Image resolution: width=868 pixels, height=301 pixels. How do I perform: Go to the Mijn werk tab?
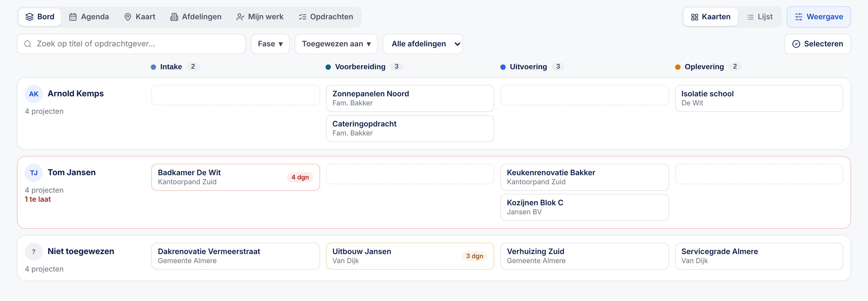pyautogui.click(x=260, y=17)
